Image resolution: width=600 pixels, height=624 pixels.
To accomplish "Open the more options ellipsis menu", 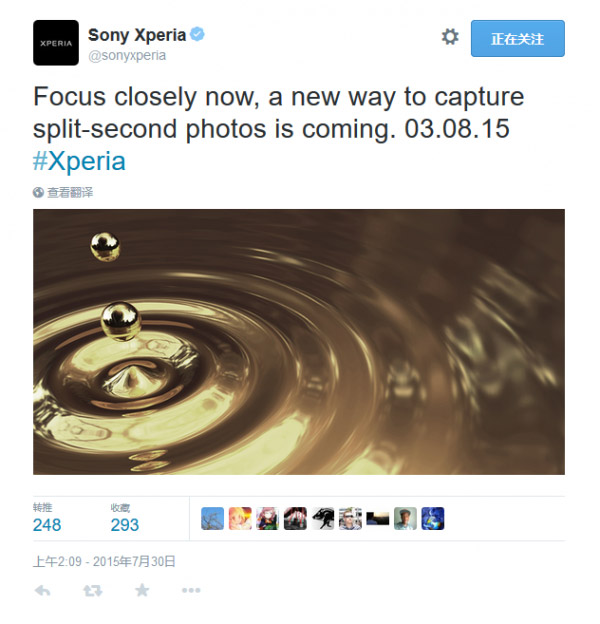I will (191, 591).
